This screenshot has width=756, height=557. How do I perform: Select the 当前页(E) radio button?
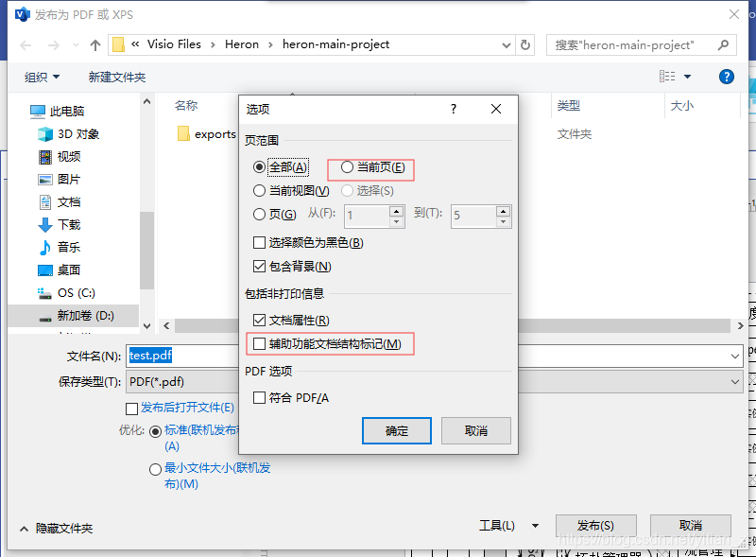[x=348, y=167]
